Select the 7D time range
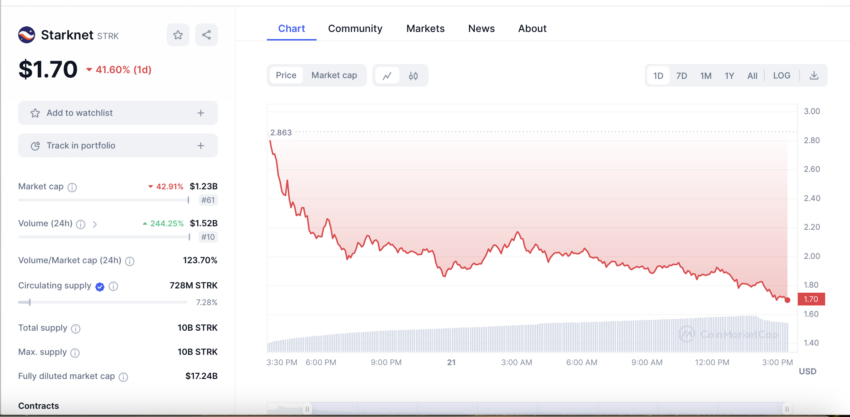 (x=681, y=75)
